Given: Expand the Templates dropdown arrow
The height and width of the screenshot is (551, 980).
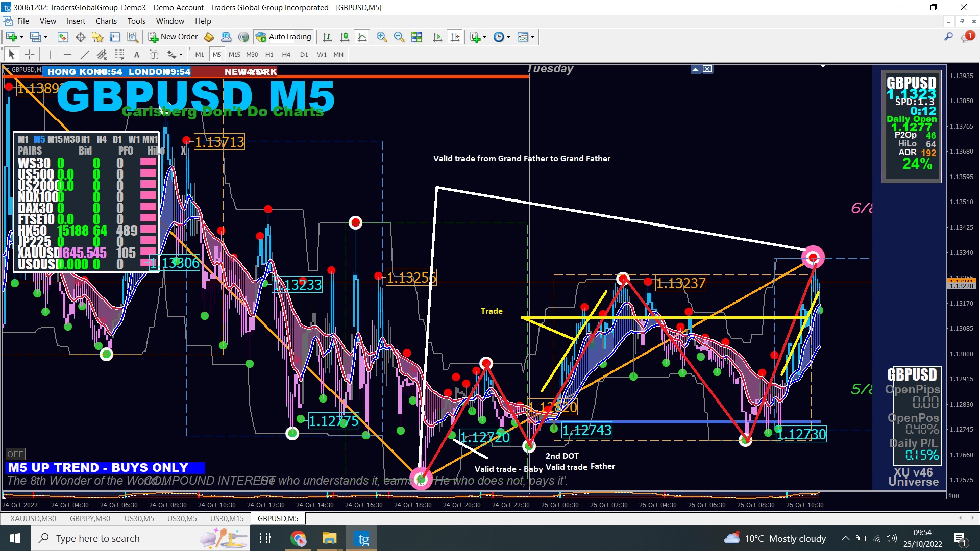Looking at the screenshot, I should pos(532,37).
